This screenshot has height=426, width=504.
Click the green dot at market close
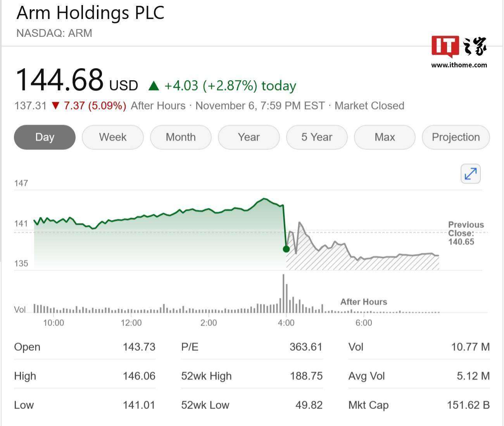pyautogui.click(x=286, y=249)
